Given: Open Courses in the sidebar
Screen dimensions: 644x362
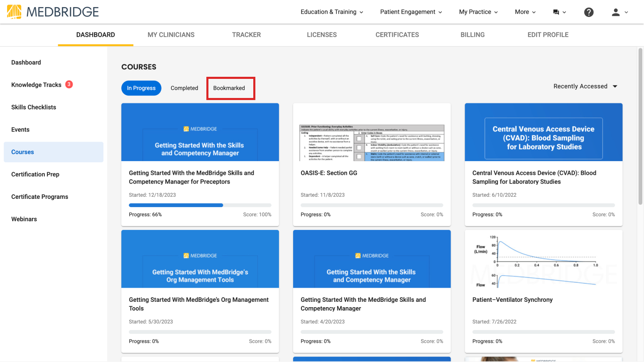Looking at the screenshot, I should coord(54,152).
